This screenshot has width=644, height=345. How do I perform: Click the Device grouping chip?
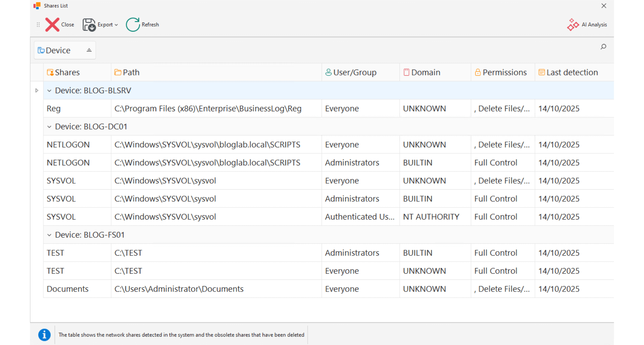click(59, 50)
